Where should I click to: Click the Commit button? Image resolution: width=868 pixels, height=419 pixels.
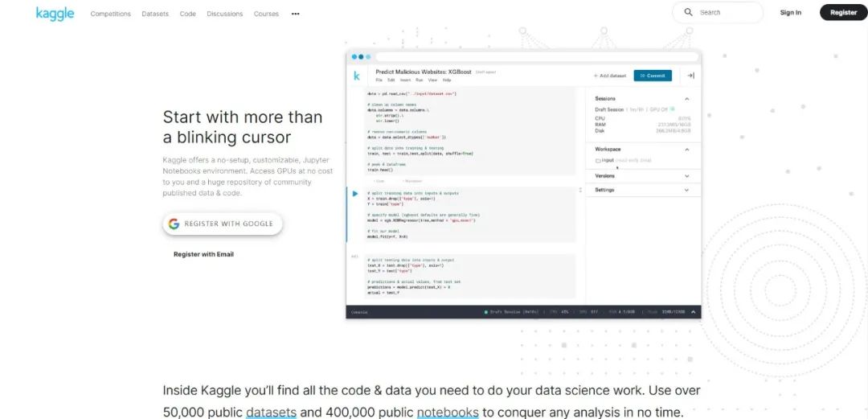(653, 76)
